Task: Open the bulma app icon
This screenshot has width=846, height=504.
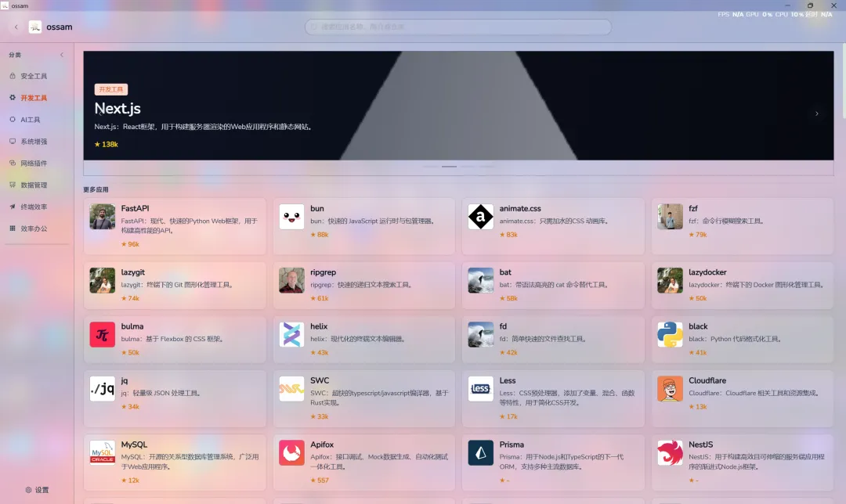Action: coord(102,334)
